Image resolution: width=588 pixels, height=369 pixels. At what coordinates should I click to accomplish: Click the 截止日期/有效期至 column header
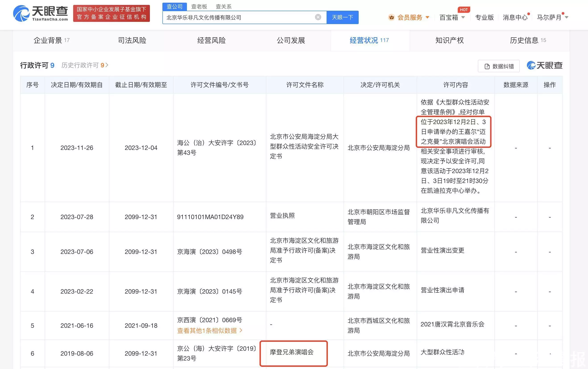pos(141,85)
